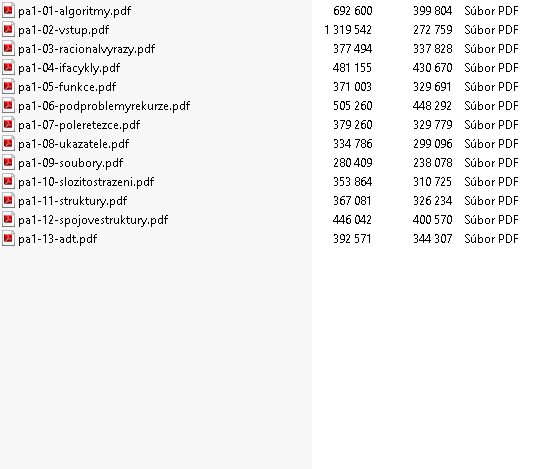Select file pa1-12-spojovestruktury.pdf

coord(93,220)
